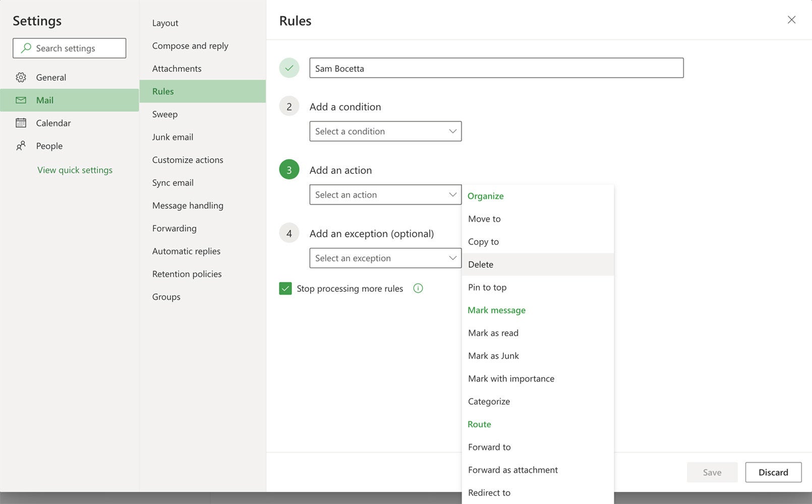The width and height of the screenshot is (812, 504).
Task: Open Compose and reply settings
Action: click(202, 45)
